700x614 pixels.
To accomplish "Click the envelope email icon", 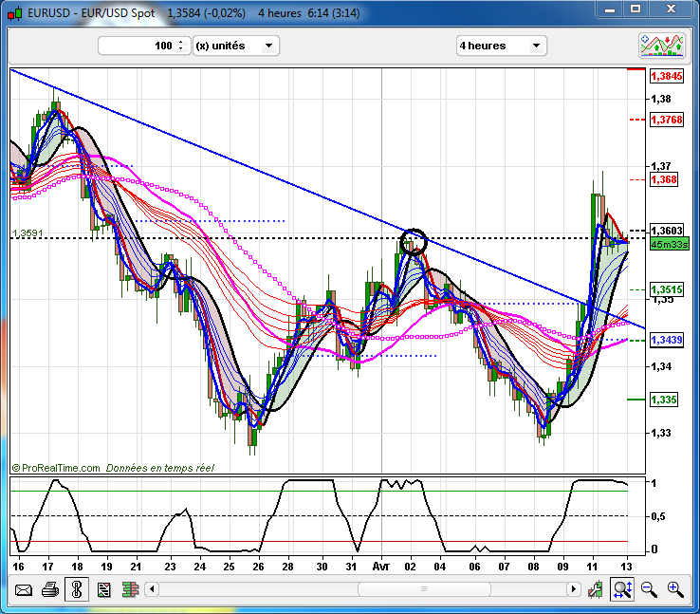I will coord(24,589).
